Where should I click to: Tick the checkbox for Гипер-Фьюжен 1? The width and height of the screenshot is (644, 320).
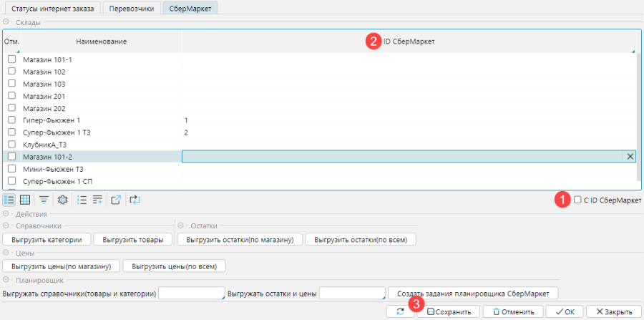[x=11, y=120]
